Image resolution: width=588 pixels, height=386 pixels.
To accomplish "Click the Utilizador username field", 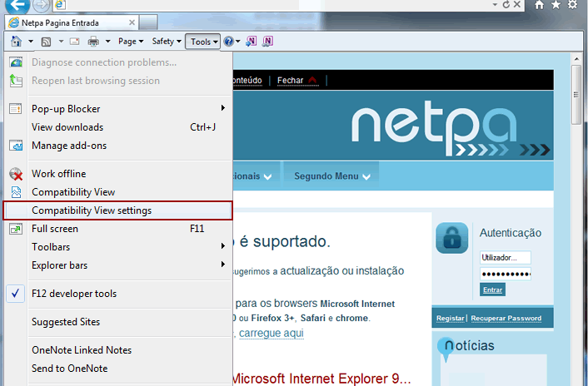I will pyautogui.click(x=505, y=258).
